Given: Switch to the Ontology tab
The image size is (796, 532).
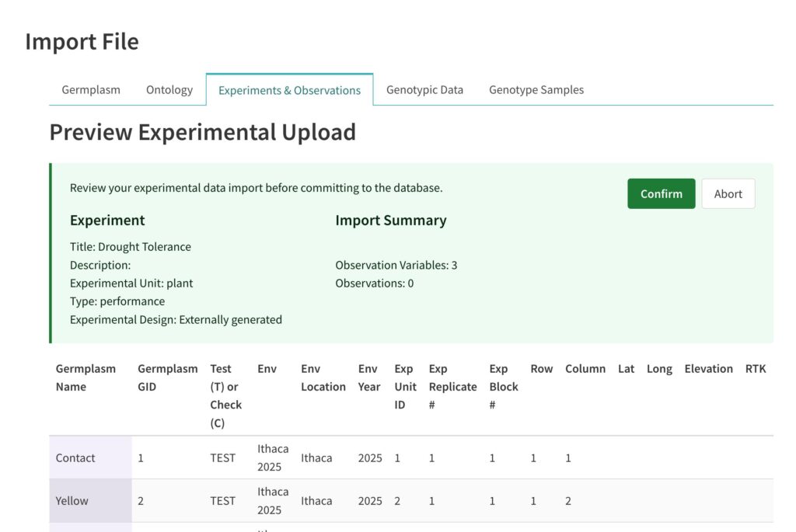Looking at the screenshot, I should click(169, 89).
